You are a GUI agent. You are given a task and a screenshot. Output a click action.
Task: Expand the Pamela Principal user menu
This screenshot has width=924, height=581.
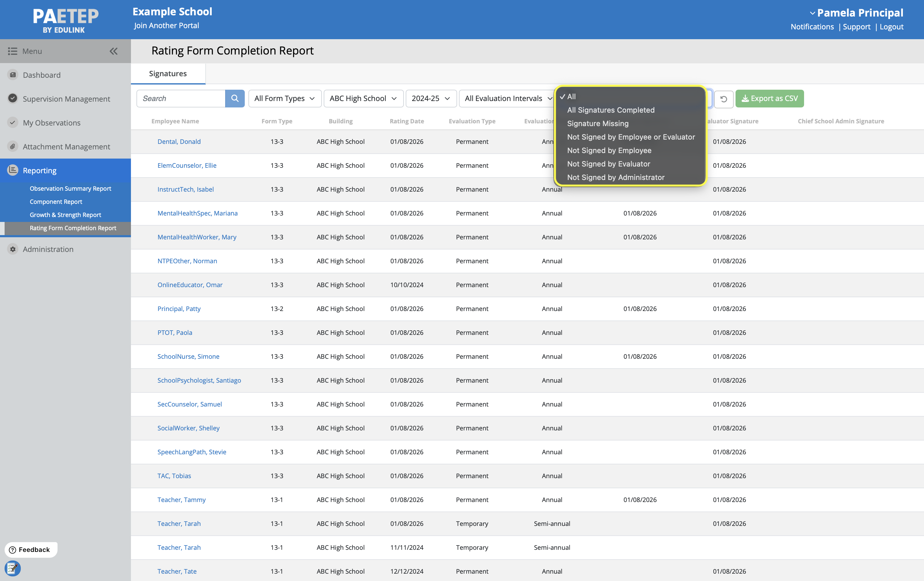coord(856,13)
